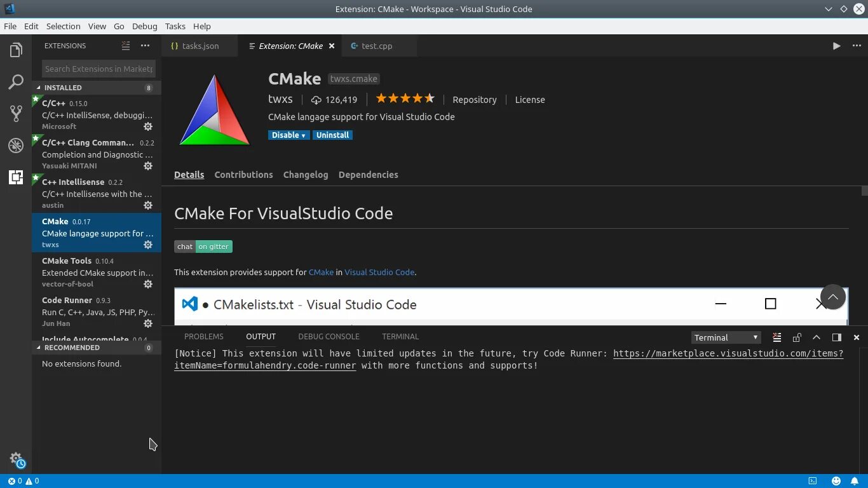The width and height of the screenshot is (868, 488).
Task: Focus the Search Extensions in Marketplace field
Action: (x=98, y=69)
